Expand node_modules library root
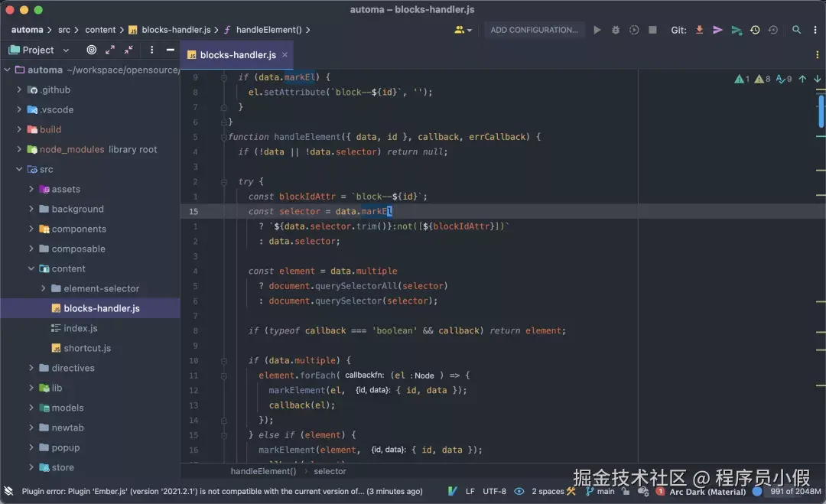The width and height of the screenshot is (826, 504). 19,149
